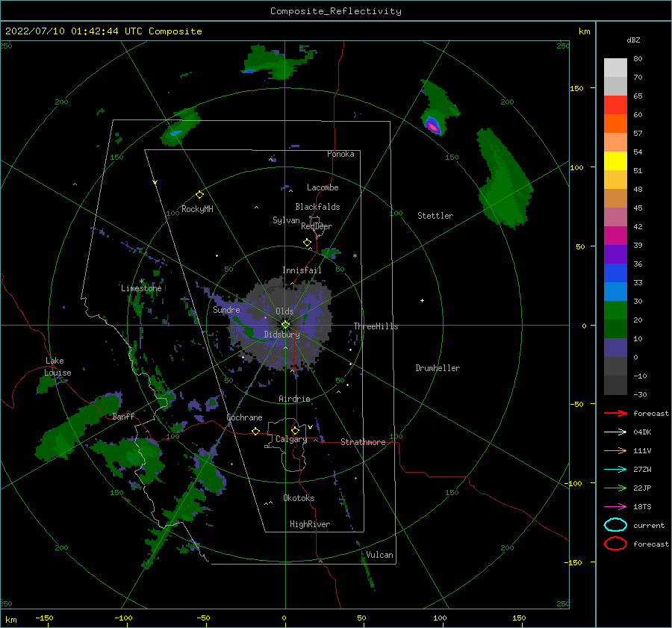Click the green 22JP arrow icon

(x=615, y=488)
